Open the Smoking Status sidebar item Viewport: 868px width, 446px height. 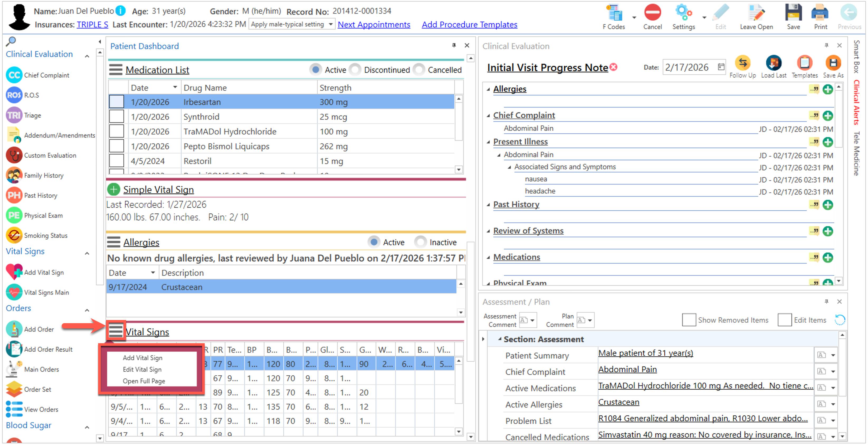pyautogui.click(x=45, y=235)
